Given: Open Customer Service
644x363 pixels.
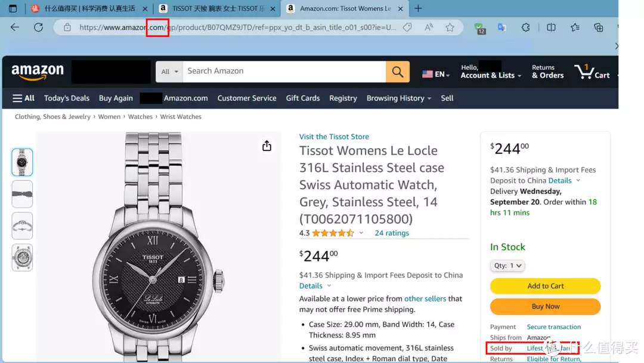Looking at the screenshot, I should (x=247, y=99).
